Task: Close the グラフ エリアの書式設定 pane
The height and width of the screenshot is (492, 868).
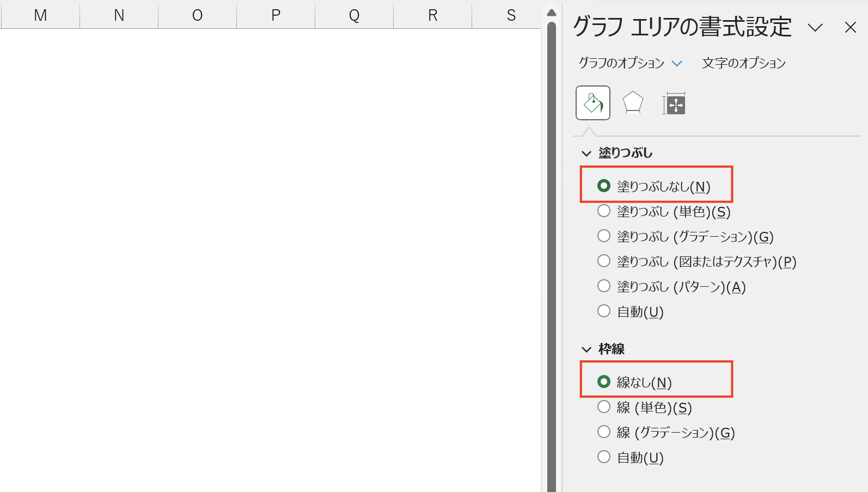Action: coord(850,27)
